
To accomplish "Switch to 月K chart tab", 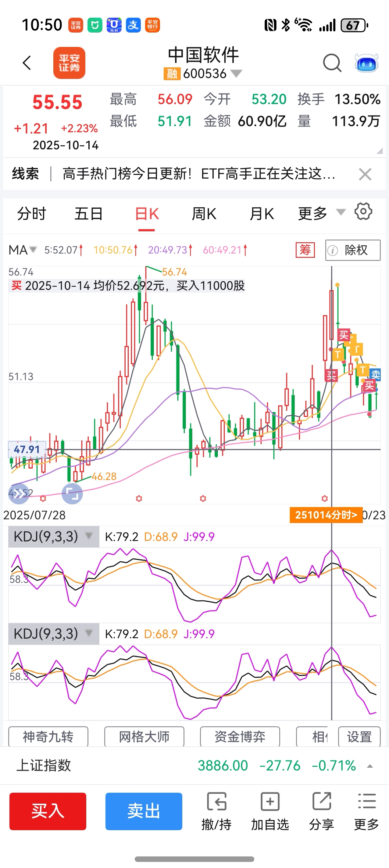I will [x=262, y=214].
